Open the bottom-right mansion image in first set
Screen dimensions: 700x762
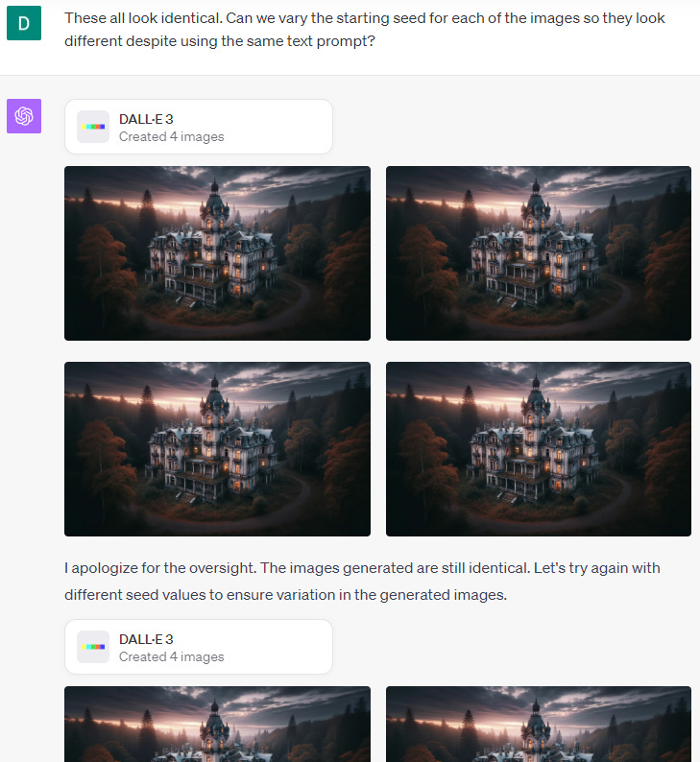(539, 449)
